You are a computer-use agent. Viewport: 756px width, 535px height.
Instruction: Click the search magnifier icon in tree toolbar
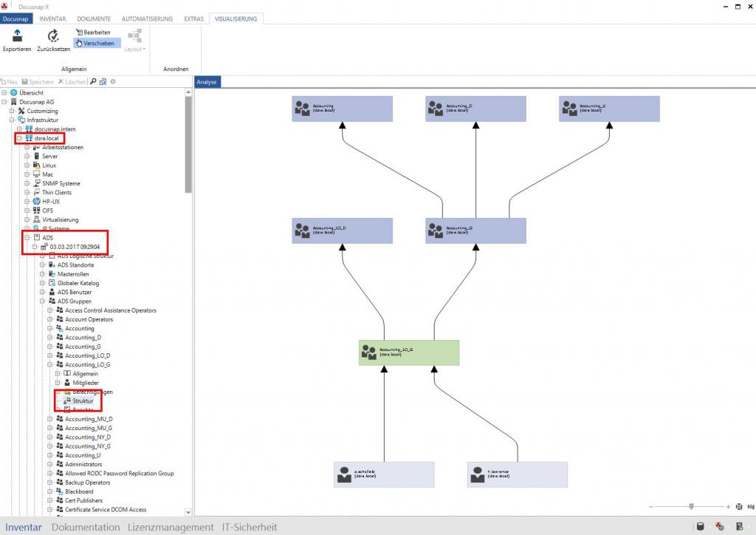[94, 81]
